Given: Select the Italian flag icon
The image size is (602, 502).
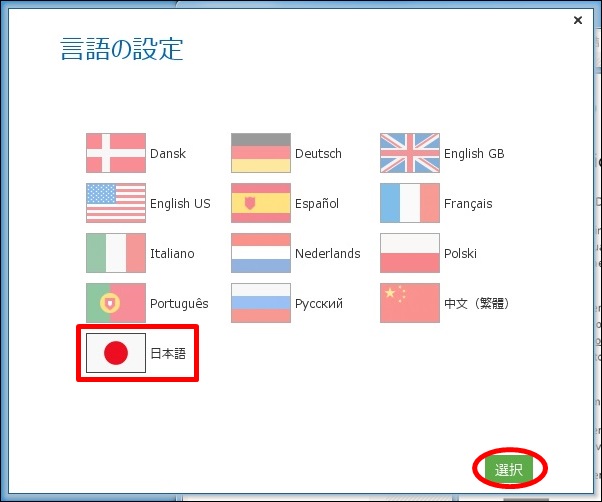Looking at the screenshot, I should pyautogui.click(x=116, y=253).
